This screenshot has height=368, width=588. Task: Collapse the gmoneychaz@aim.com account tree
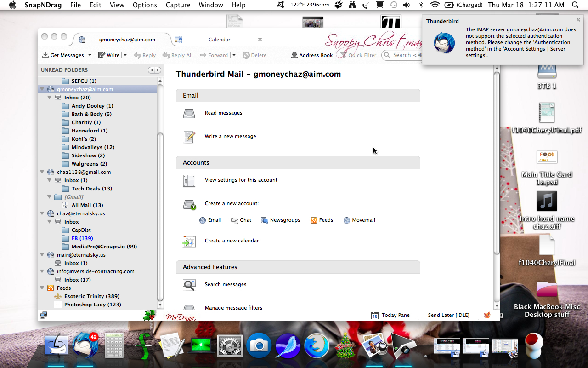click(42, 89)
